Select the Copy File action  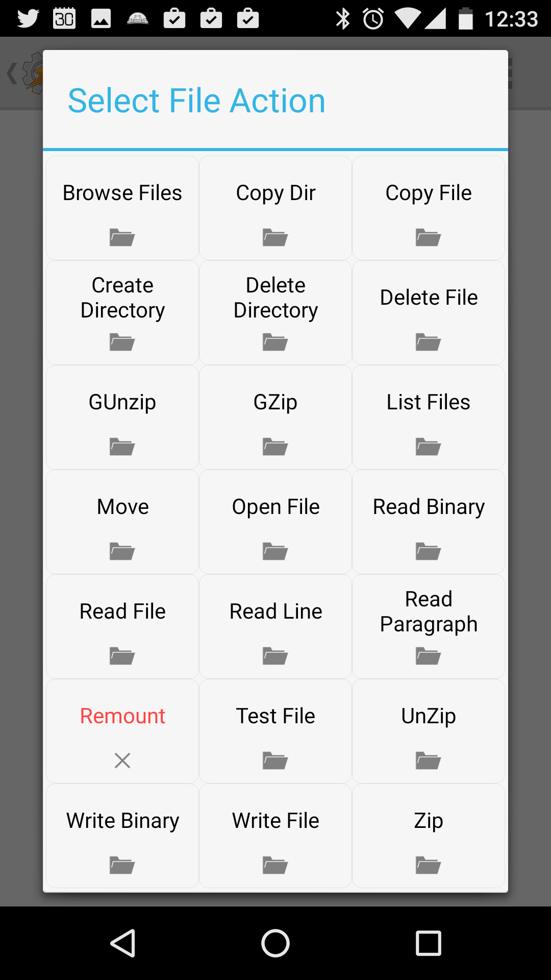[429, 208]
